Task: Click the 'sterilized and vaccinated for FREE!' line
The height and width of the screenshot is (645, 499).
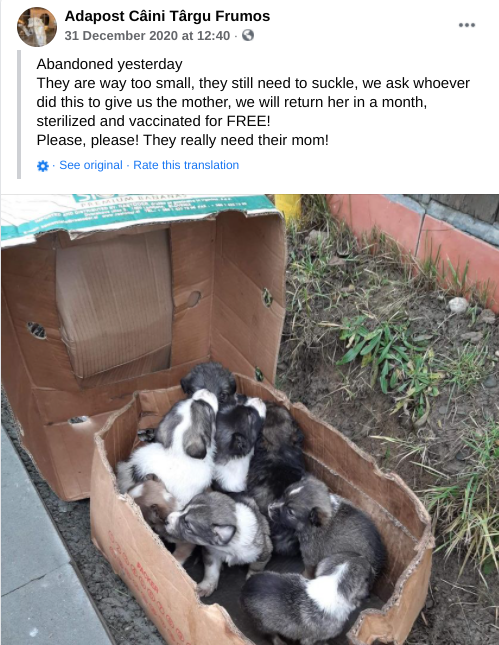Action: pyautogui.click(x=153, y=121)
